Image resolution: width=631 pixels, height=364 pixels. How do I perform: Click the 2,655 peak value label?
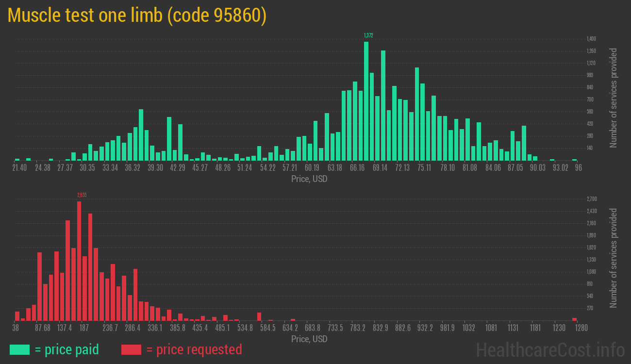click(82, 195)
